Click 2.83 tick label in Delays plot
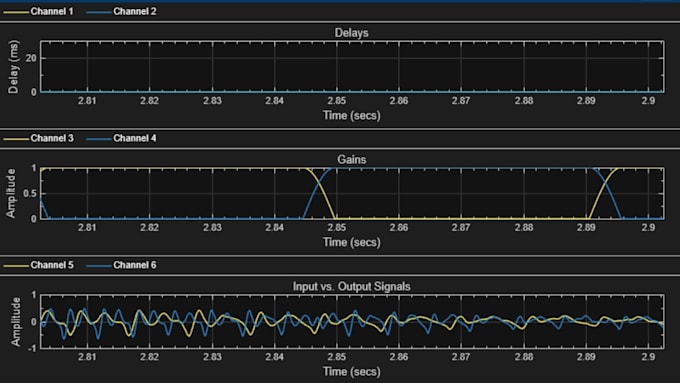 [x=212, y=101]
